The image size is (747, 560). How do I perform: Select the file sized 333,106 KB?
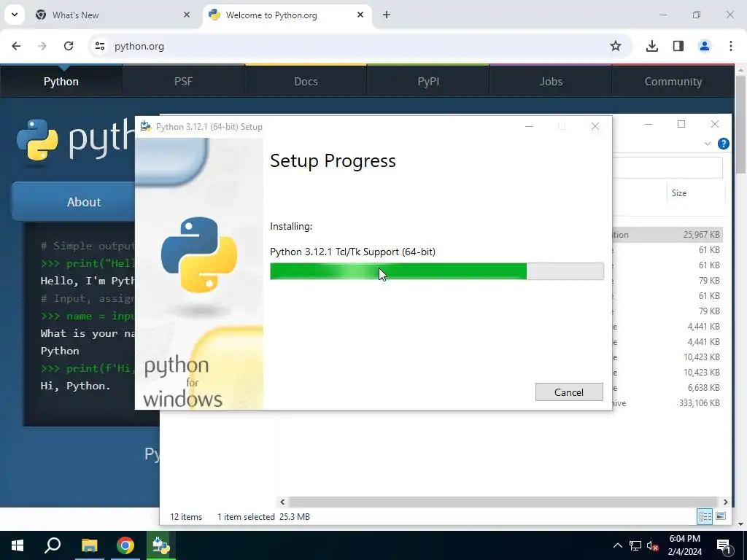(667, 402)
